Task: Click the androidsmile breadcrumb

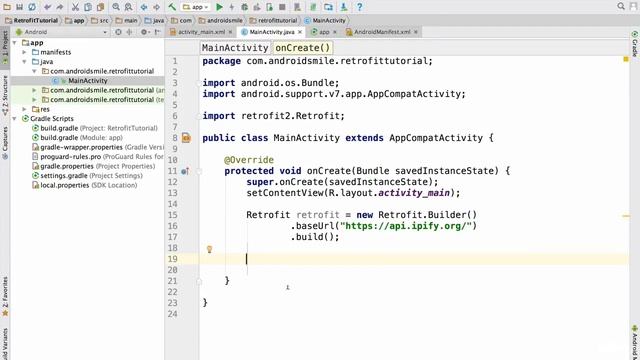Action: [221, 20]
